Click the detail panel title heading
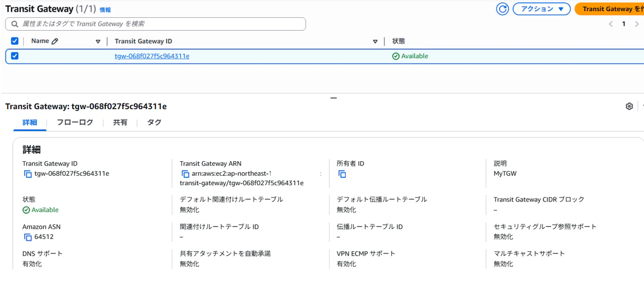This screenshot has width=644, height=282. (x=86, y=106)
